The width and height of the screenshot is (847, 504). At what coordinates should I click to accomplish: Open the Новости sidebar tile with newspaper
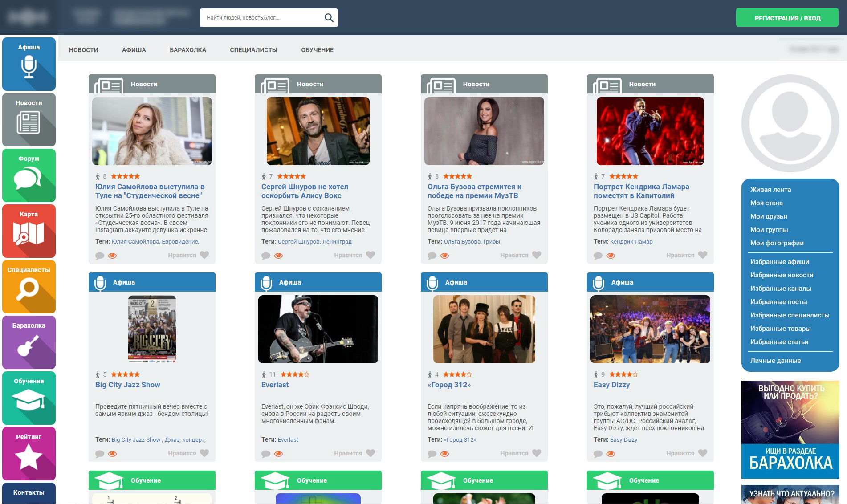pos(29,120)
